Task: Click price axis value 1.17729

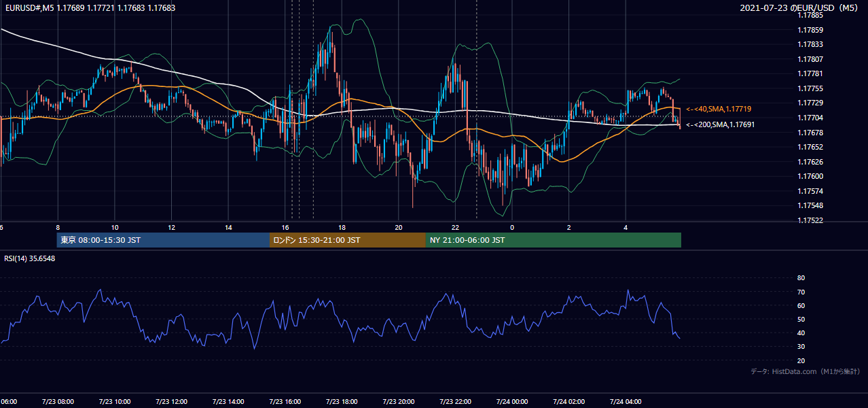Action: pos(811,103)
